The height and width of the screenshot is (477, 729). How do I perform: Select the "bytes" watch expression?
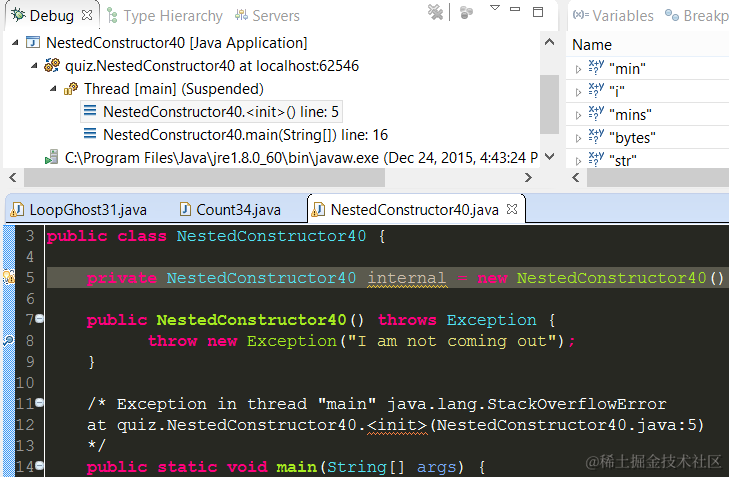(x=632, y=138)
